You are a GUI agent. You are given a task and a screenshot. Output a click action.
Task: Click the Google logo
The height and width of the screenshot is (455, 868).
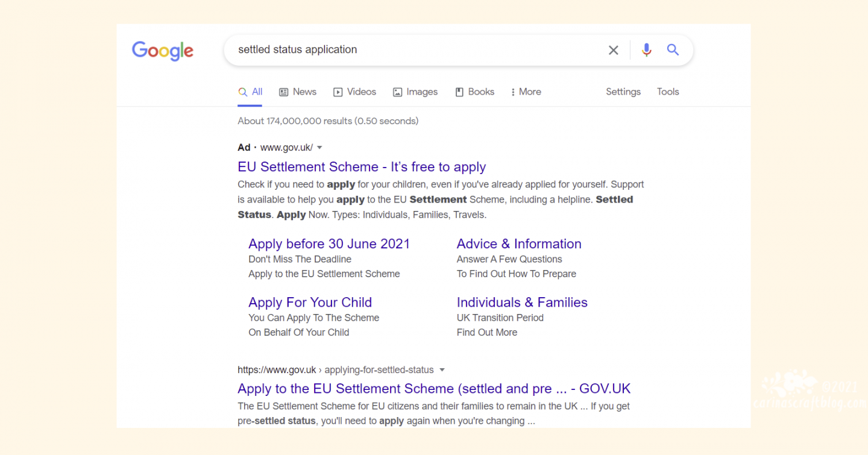coord(163,51)
